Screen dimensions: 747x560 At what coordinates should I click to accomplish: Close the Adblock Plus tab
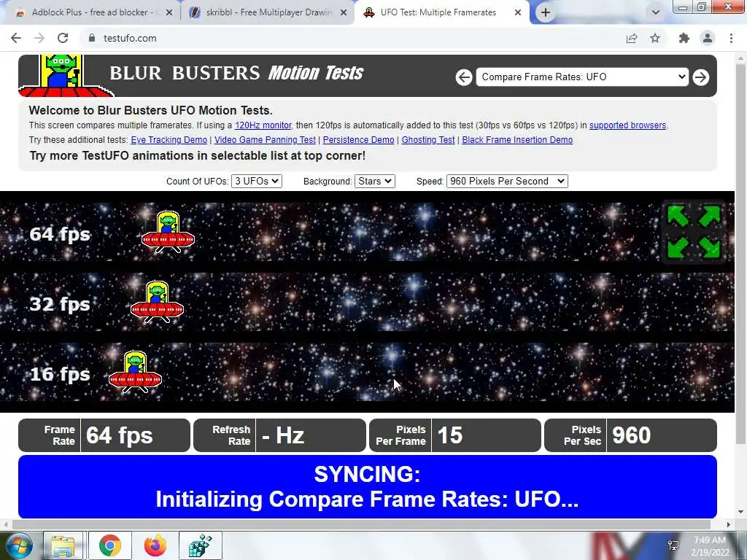click(x=169, y=12)
